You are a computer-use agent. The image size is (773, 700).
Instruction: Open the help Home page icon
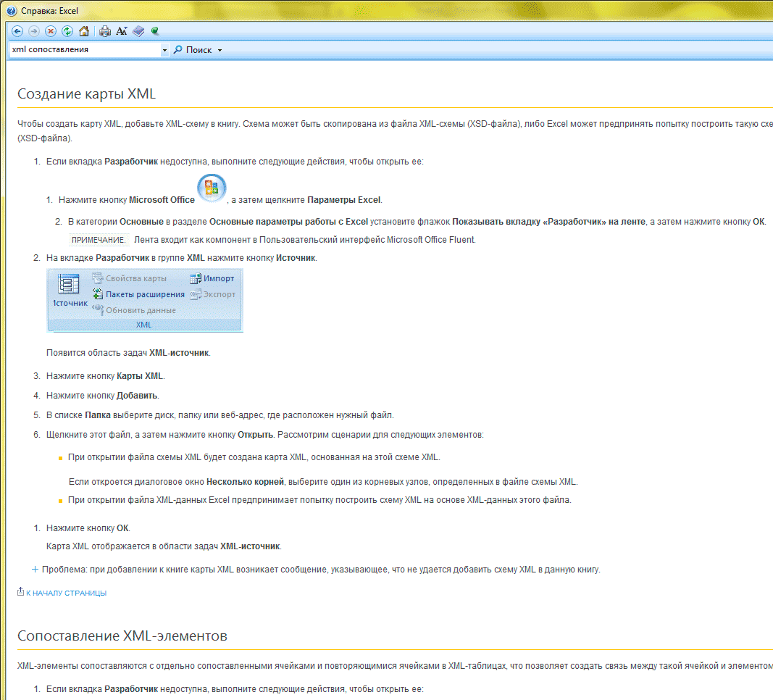(x=84, y=32)
